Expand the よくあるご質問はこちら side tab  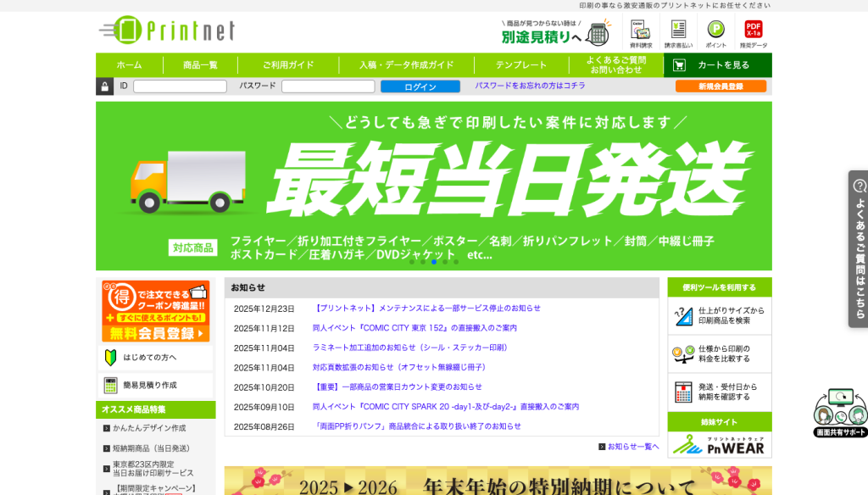tap(858, 248)
